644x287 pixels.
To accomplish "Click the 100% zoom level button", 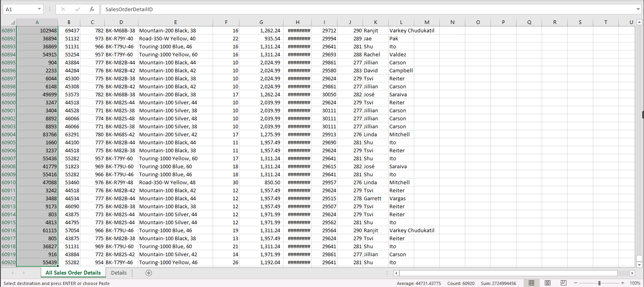I will tap(635, 283).
